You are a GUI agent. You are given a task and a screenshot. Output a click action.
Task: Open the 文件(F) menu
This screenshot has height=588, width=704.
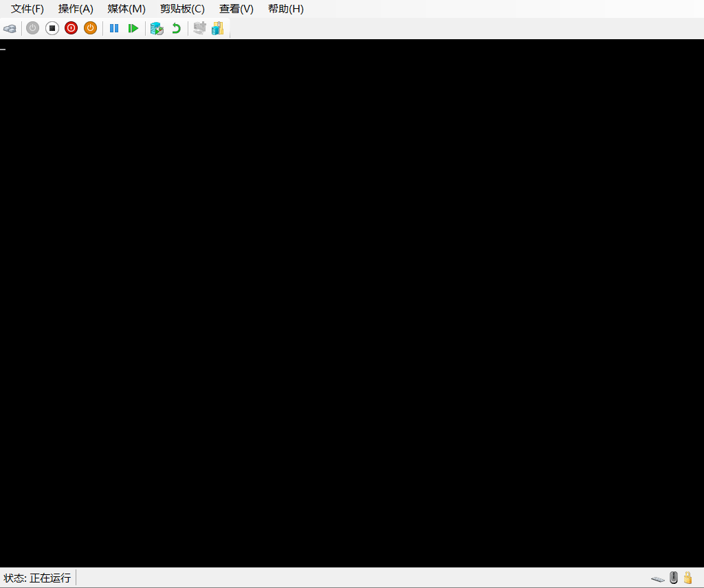click(27, 9)
